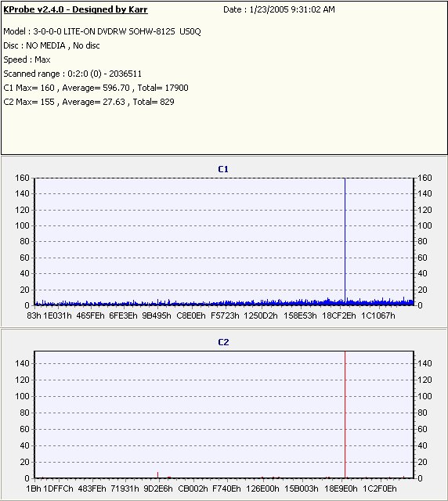The image size is (448, 501).
Task: Click the CB002h label on C2 axis
Action: (193, 488)
